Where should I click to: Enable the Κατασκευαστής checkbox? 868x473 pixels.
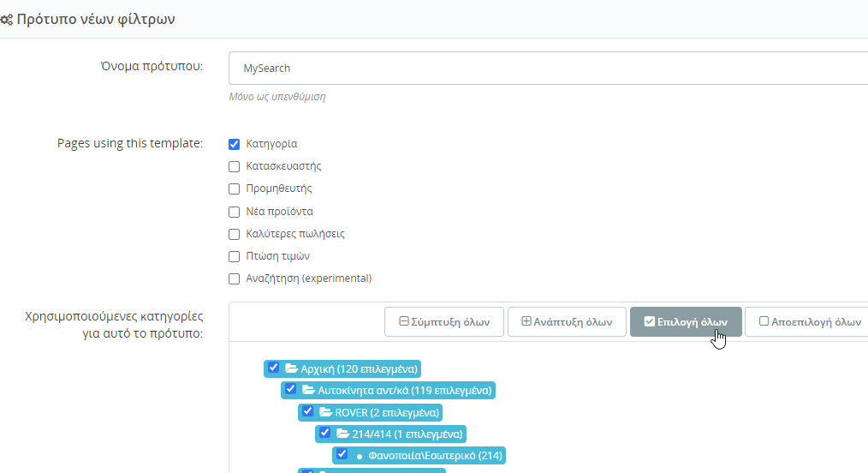pyautogui.click(x=235, y=166)
